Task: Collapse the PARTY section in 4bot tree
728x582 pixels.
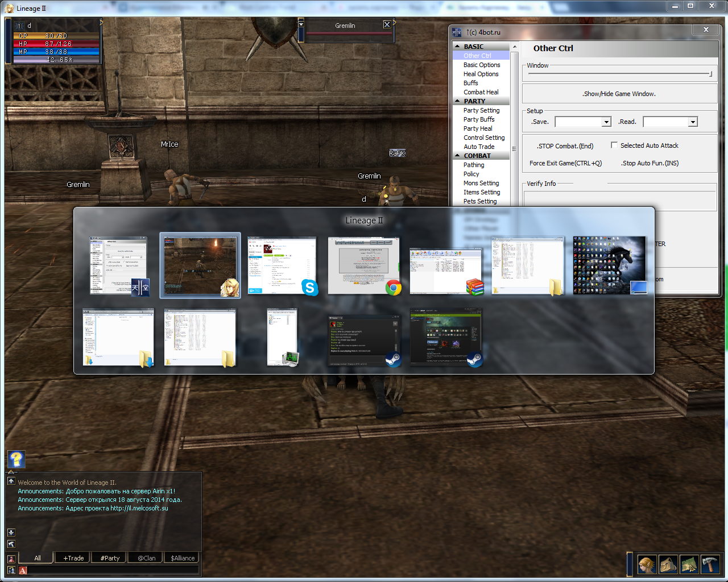Action: click(x=457, y=101)
